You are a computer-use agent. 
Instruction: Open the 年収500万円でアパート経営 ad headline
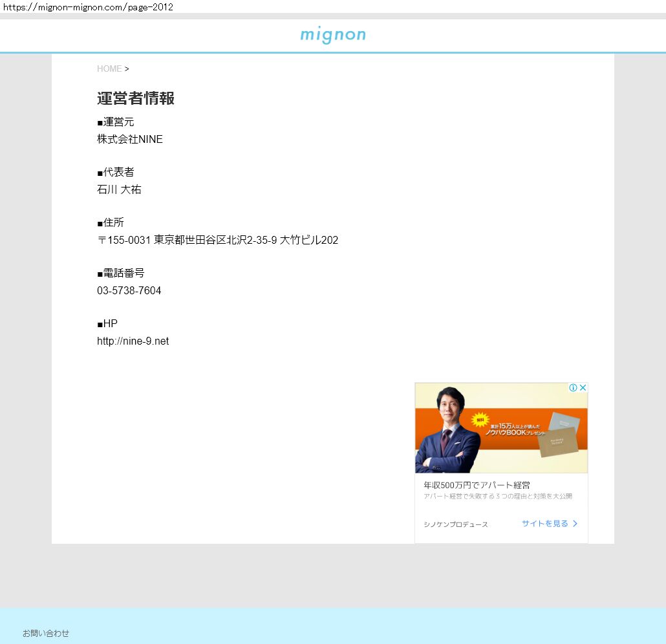(477, 485)
